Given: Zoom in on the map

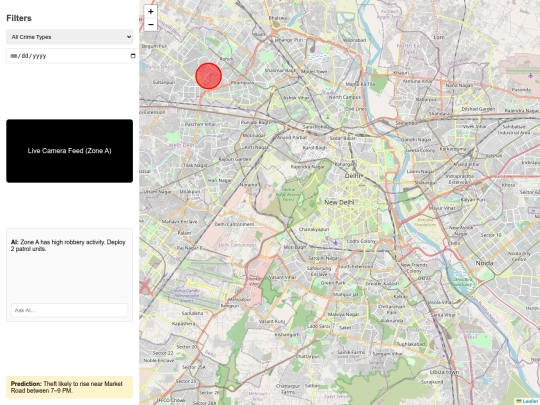Looking at the screenshot, I should click(150, 11).
